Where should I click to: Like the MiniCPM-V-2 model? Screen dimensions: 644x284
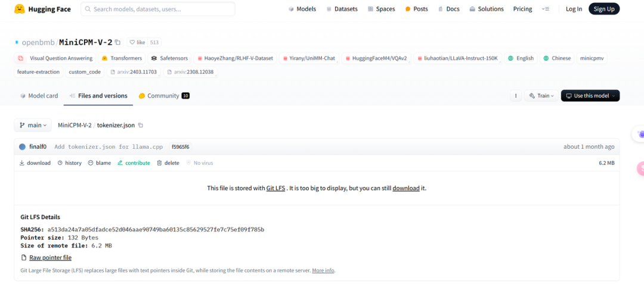tap(137, 42)
